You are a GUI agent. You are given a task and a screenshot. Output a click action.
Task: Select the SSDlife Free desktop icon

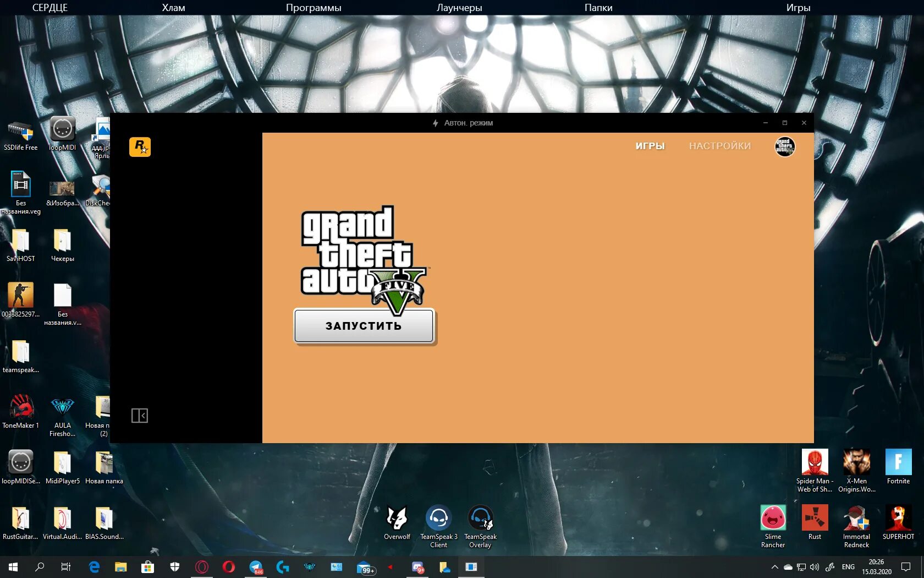[x=21, y=134]
